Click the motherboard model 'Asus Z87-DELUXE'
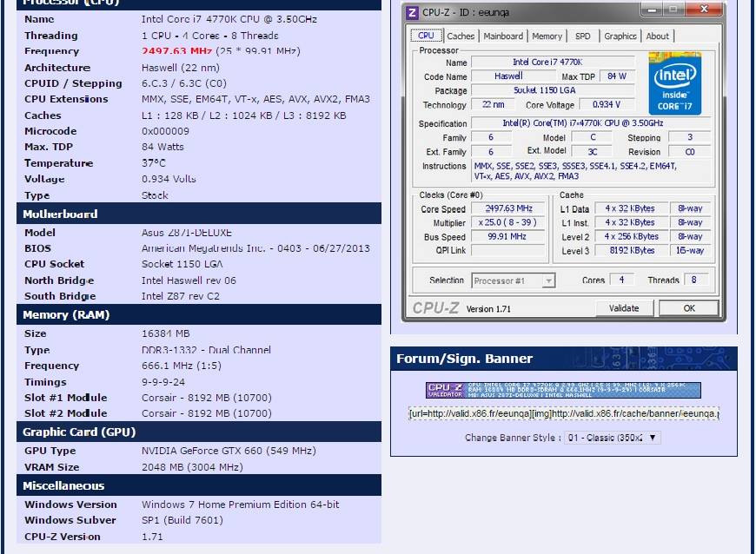Screen dimensions: 756x554 (x=187, y=233)
